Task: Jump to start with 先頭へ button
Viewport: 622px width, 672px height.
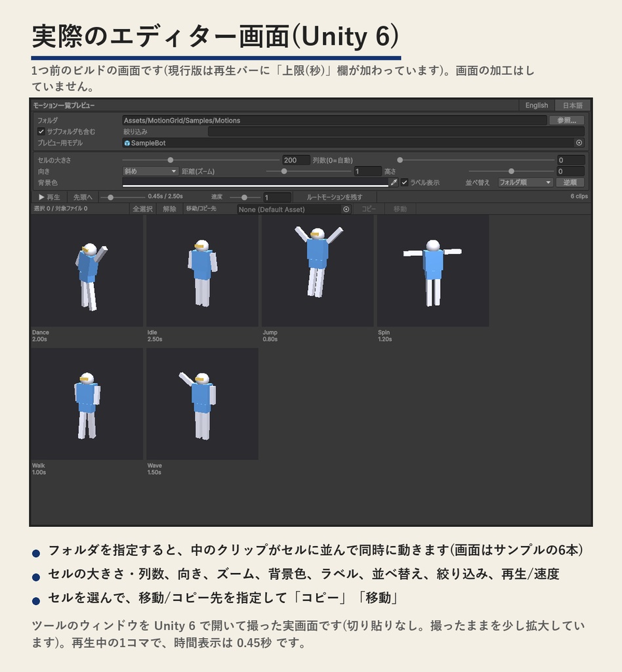Action: tap(83, 197)
